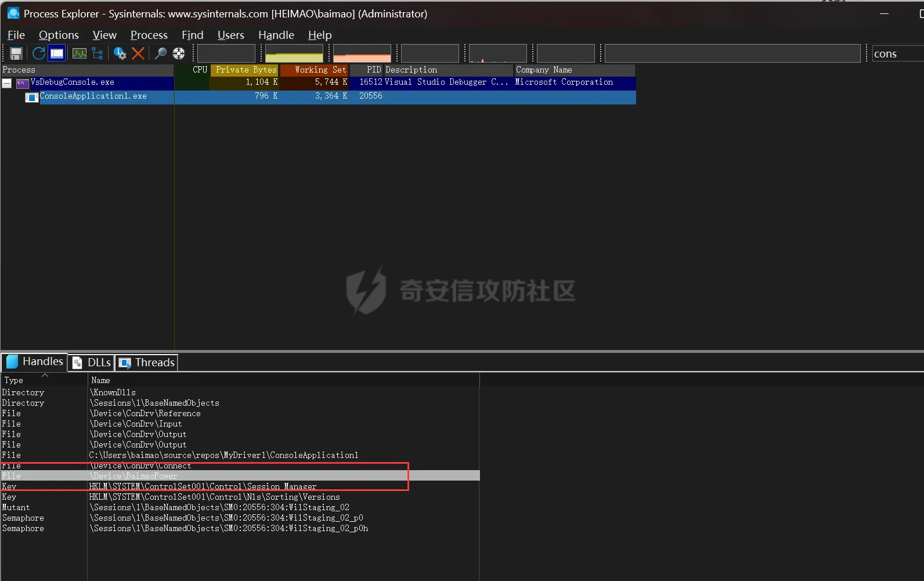Sort by the Company Name column header
Image resolution: width=924 pixels, height=581 pixels.
coord(575,70)
